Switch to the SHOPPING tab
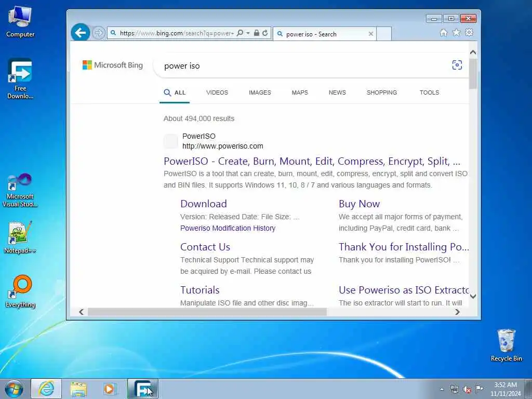Image resolution: width=532 pixels, height=399 pixels. coord(382,92)
